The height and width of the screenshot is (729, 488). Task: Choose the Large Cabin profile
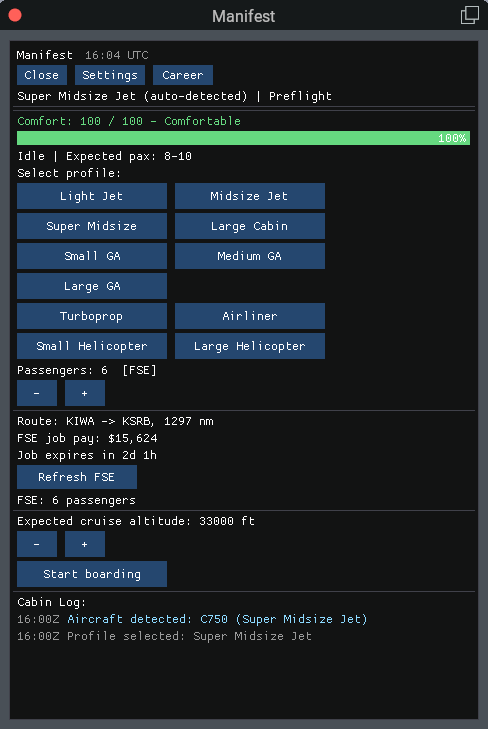pyautogui.click(x=250, y=226)
